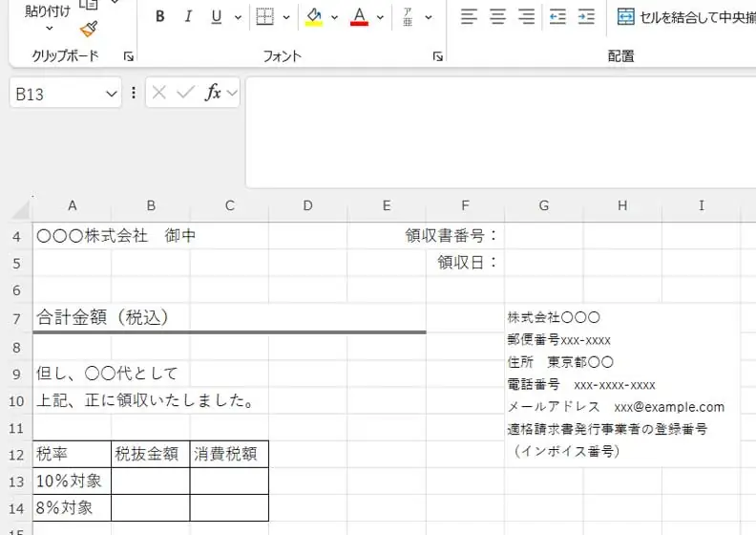Select column G header

pyautogui.click(x=544, y=205)
